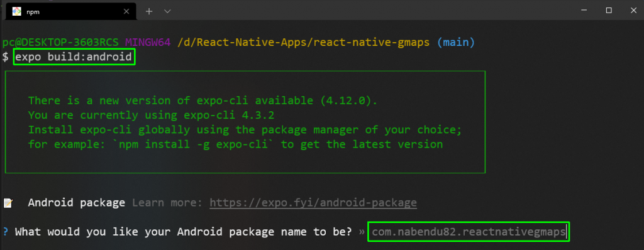Screen dimensions: 644x250
Task: Click the 'Android package' heading text
Action: [76, 203]
